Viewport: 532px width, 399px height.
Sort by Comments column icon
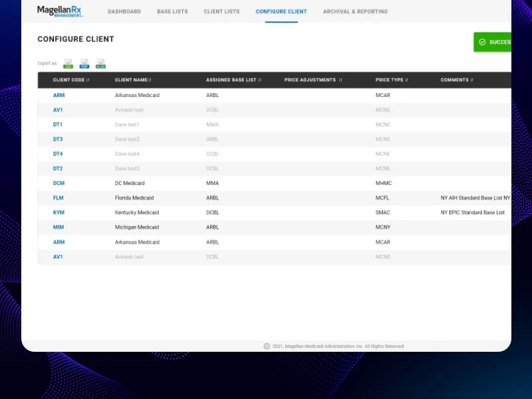471,80
